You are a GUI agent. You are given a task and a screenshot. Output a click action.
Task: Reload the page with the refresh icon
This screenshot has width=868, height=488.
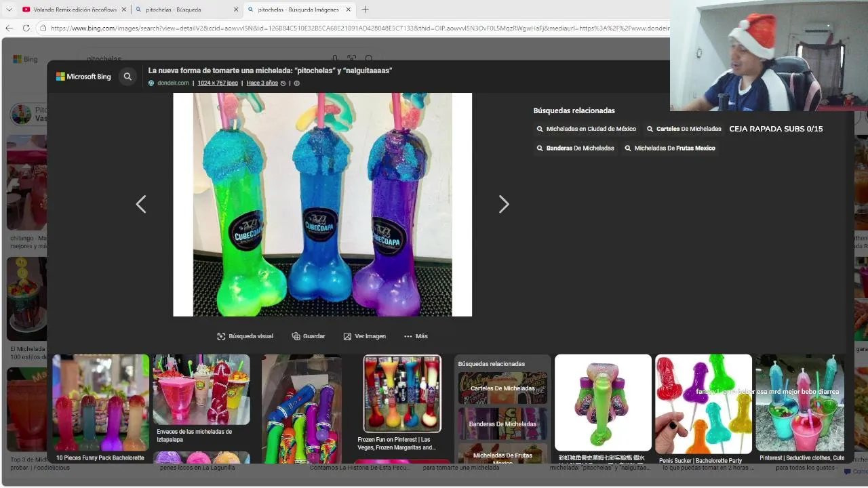click(26, 28)
